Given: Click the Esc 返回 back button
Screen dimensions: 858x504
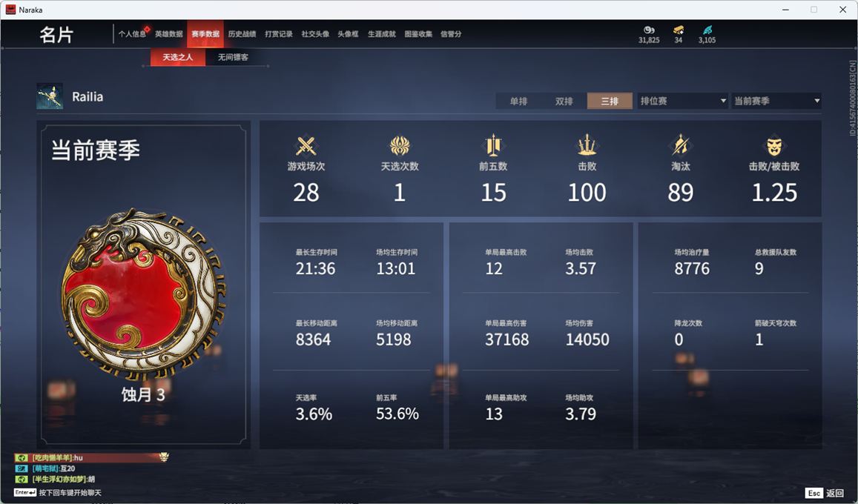Looking at the screenshot, I should pos(825,493).
